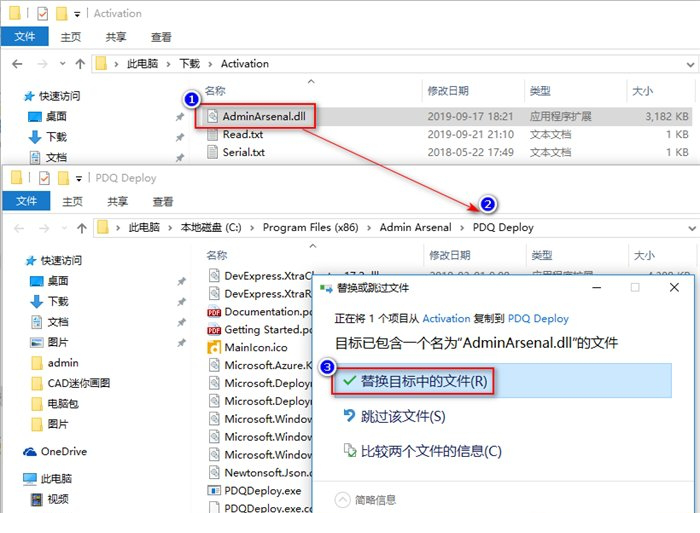
Task: Select Read.txt file in Activation window
Action: (235, 134)
